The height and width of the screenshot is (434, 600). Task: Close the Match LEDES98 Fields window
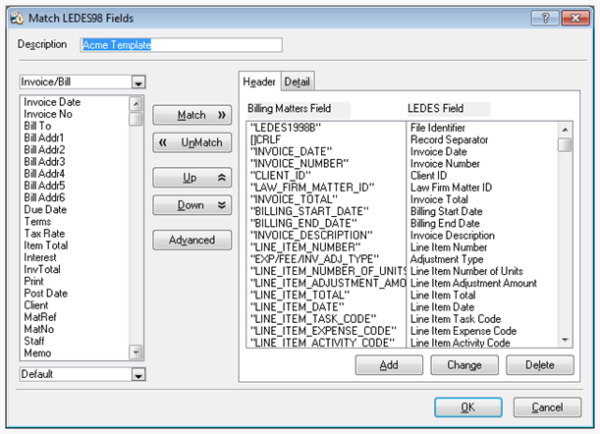pyautogui.click(x=575, y=18)
